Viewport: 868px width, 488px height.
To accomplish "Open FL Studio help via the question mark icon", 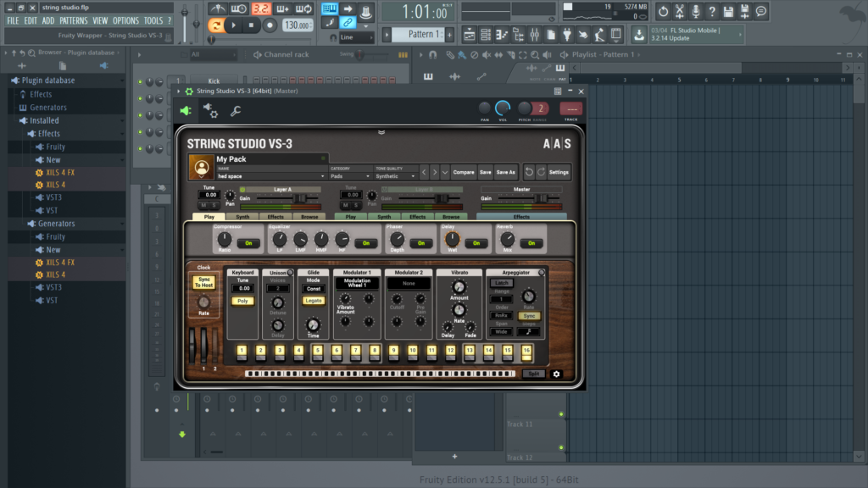I will tap(711, 10).
